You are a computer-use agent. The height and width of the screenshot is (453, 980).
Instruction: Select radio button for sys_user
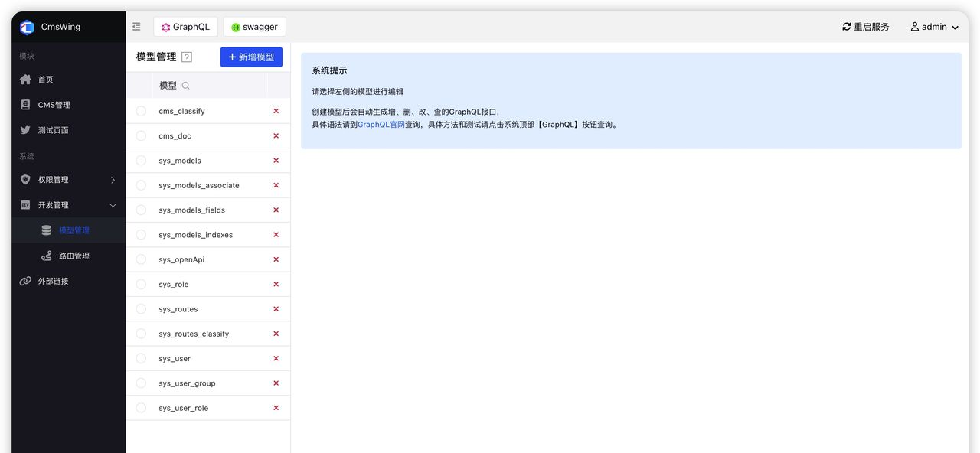(x=141, y=358)
